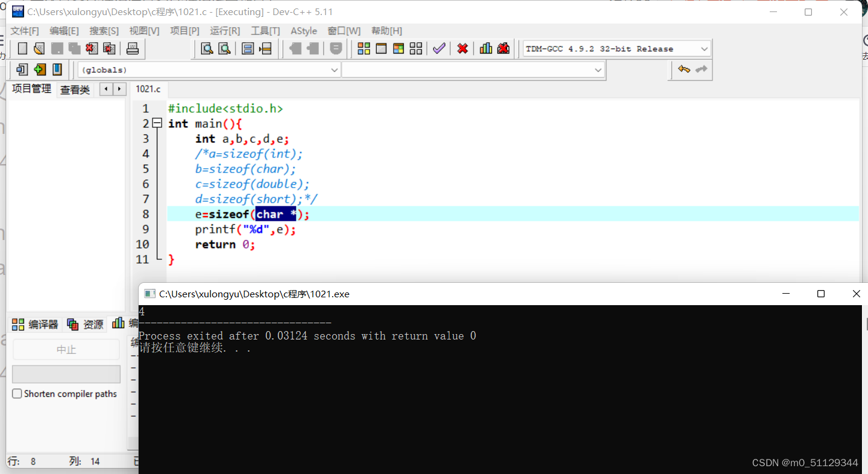Open the 项目[P] menu
This screenshot has width=868, height=474.
185,31
